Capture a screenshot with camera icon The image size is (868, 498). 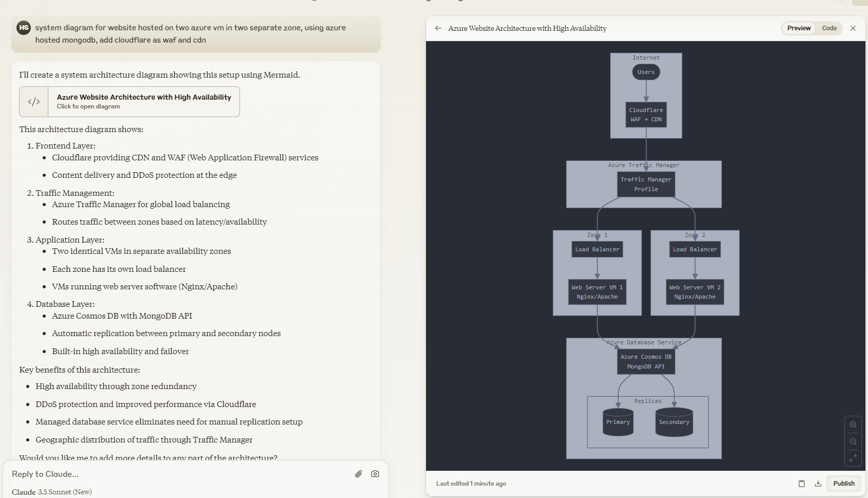(375, 474)
